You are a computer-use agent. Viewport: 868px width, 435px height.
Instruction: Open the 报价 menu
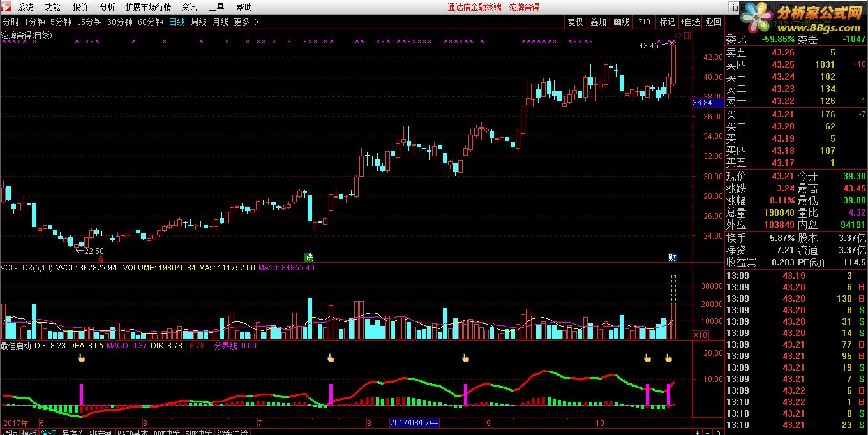click(80, 7)
